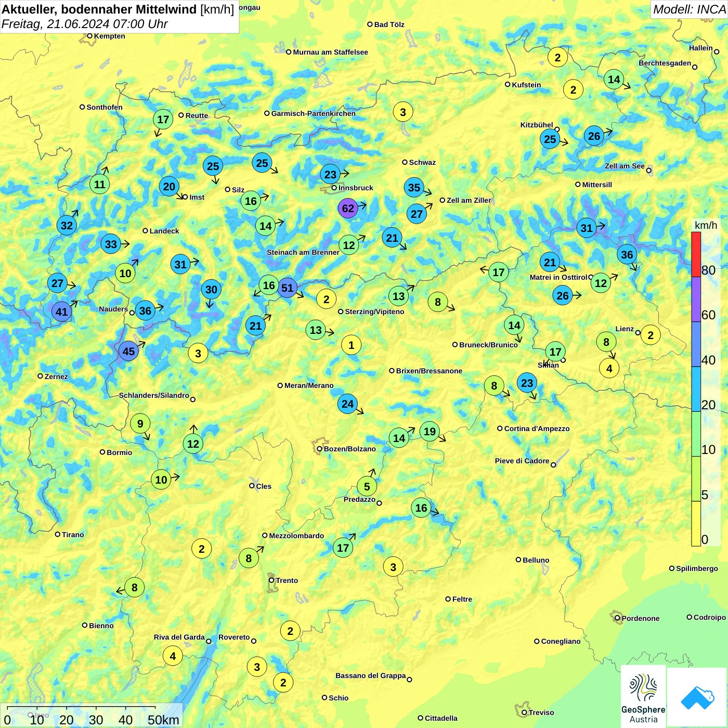
Task: Select the 3 marker north of Schwaz
Action: [x=402, y=112]
